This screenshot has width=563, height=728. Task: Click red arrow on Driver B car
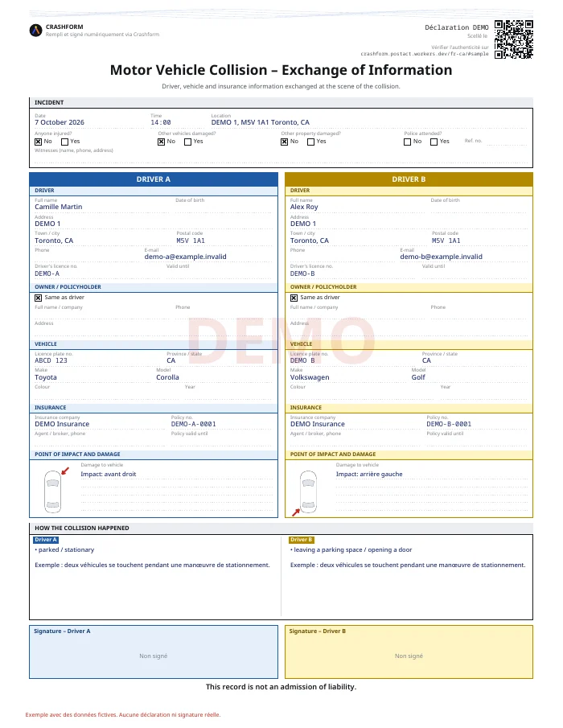click(x=296, y=512)
